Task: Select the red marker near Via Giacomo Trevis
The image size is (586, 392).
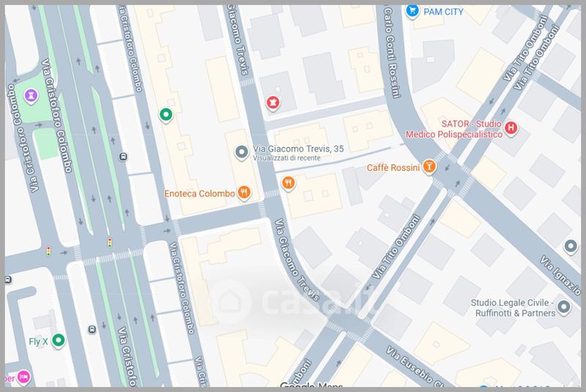Action: (x=272, y=103)
